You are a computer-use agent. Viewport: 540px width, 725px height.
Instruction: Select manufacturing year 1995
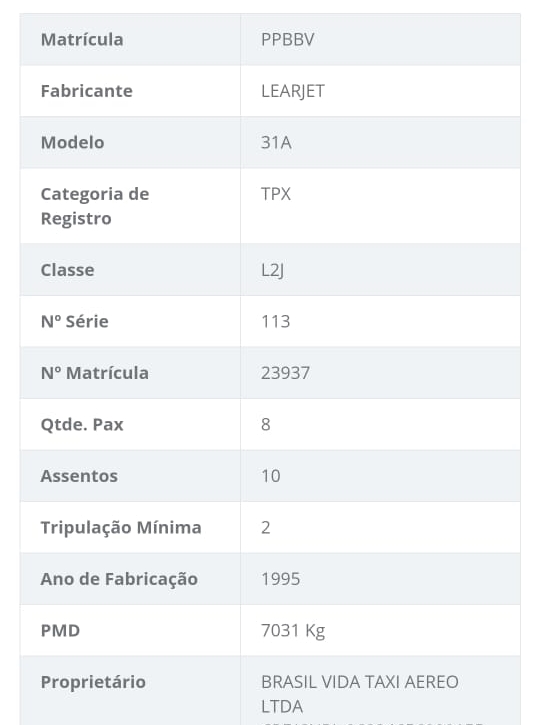point(281,579)
